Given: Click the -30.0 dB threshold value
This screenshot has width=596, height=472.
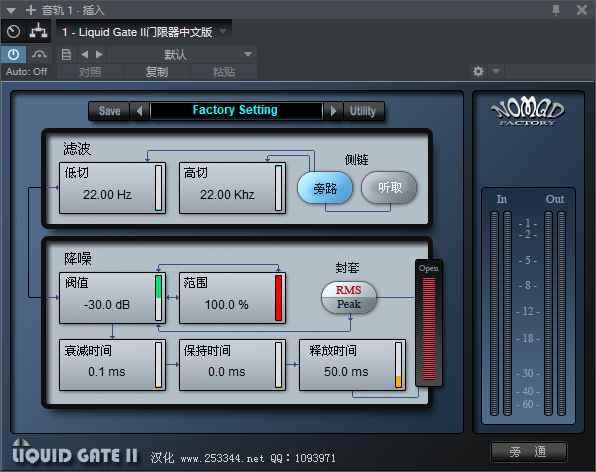Looking at the screenshot, I should (107, 304).
